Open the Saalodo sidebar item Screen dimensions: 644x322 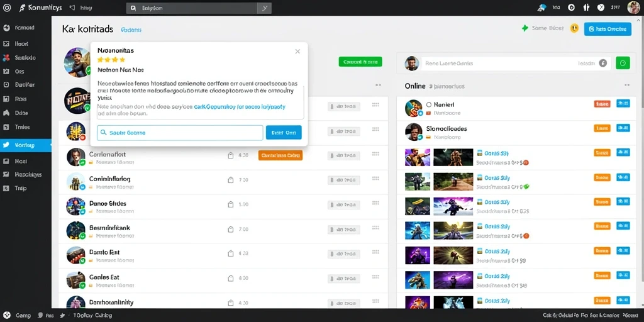[x=25, y=58]
